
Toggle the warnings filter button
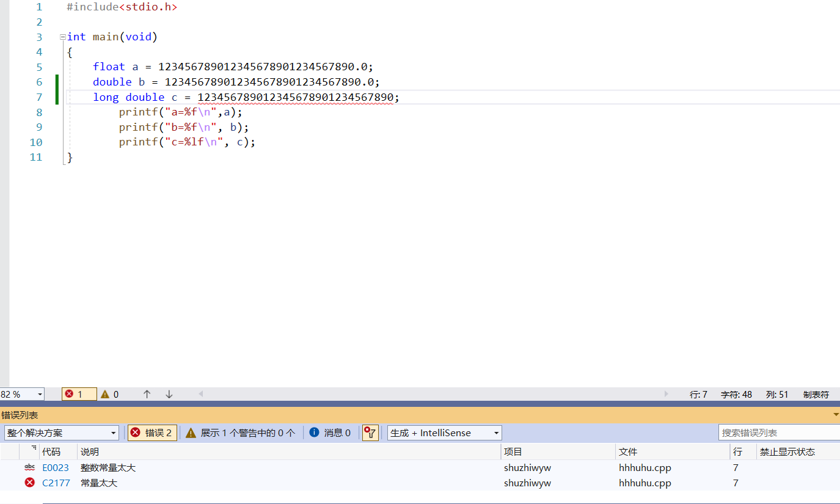click(x=240, y=433)
